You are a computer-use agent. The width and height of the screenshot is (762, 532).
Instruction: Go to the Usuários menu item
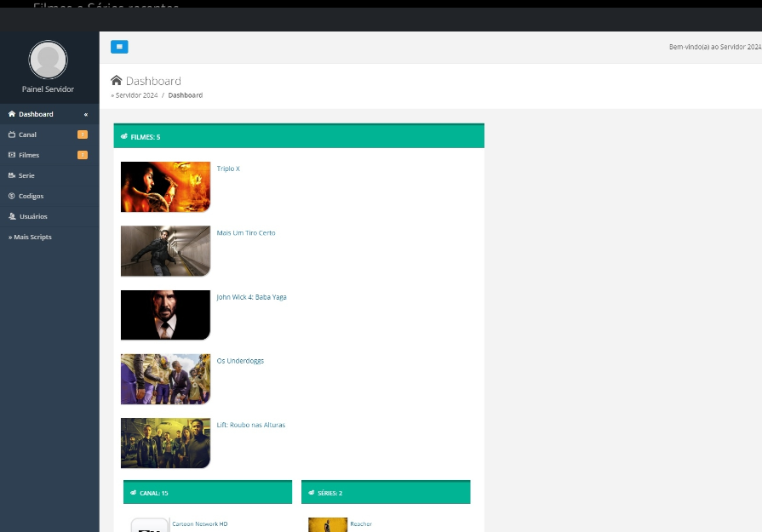coord(33,216)
